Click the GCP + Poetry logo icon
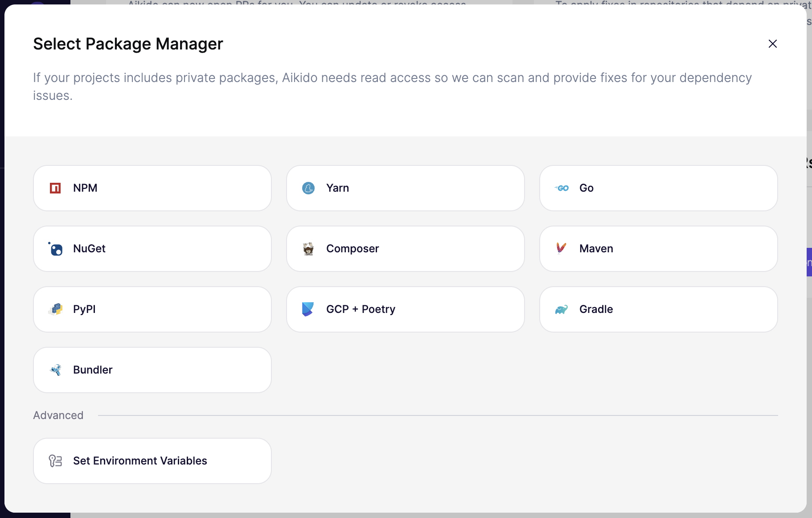The height and width of the screenshot is (518, 812). click(308, 309)
